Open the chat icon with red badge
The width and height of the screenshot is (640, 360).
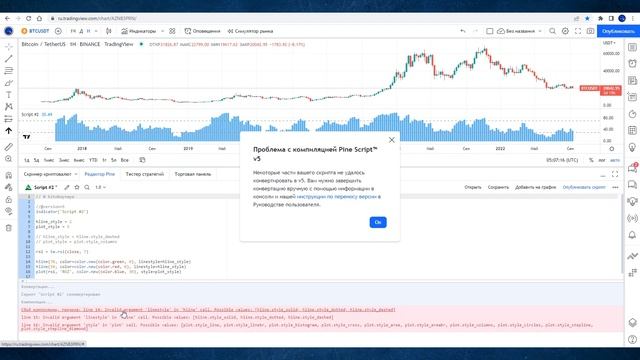[x=632, y=168]
